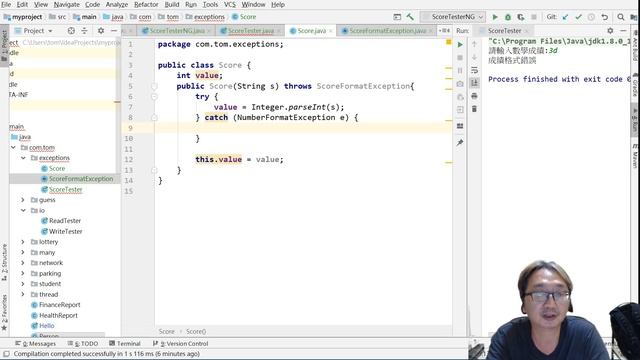Open Run panel settings gear
Screen dimensions: 640x360
610,31
